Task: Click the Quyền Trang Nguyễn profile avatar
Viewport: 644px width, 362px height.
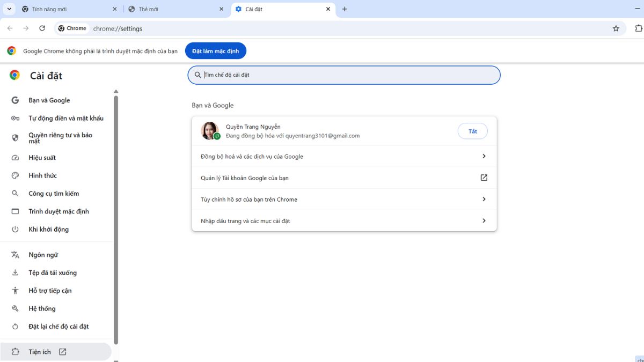Action: [210, 131]
